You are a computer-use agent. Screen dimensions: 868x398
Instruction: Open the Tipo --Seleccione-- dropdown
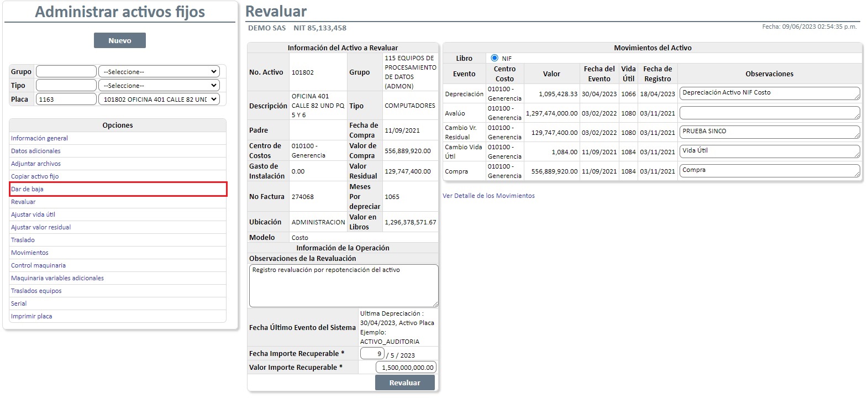pos(159,86)
